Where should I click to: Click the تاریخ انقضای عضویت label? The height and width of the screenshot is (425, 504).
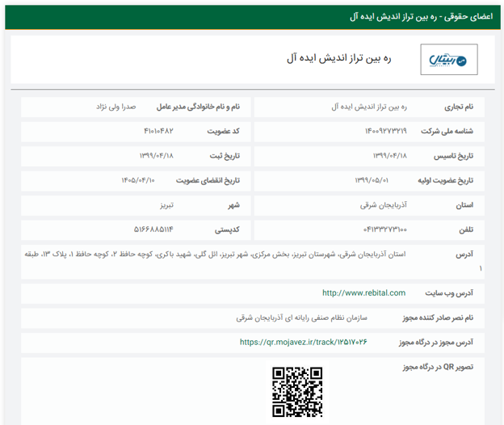click(x=208, y=180)
